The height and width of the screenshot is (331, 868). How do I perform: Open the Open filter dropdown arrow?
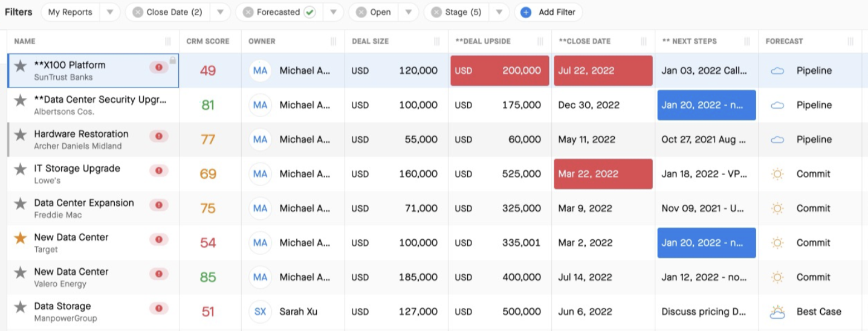pos(408,12)
